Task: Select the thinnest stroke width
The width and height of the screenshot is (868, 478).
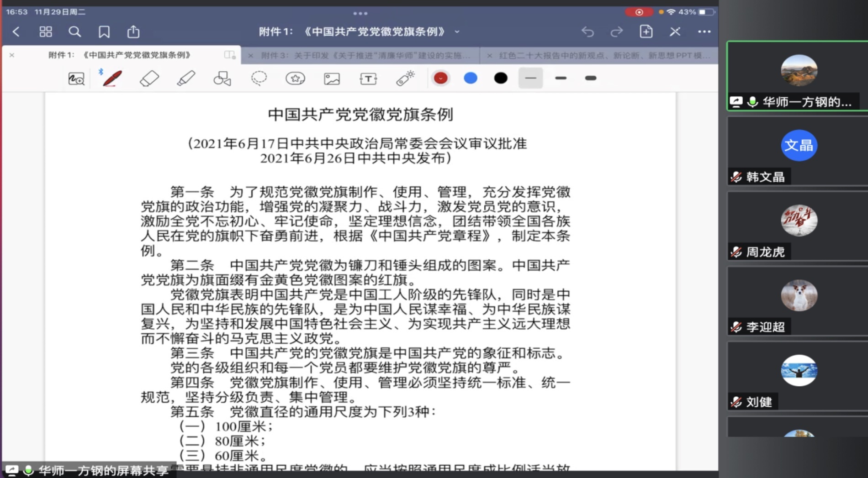Action: (x=530, y=78)
